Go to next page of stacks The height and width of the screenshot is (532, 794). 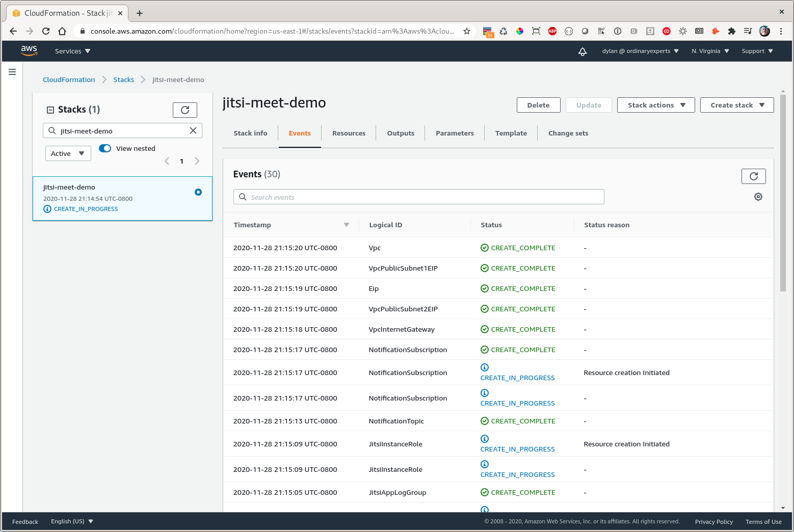pyautogui.click(x=197, y=161)
